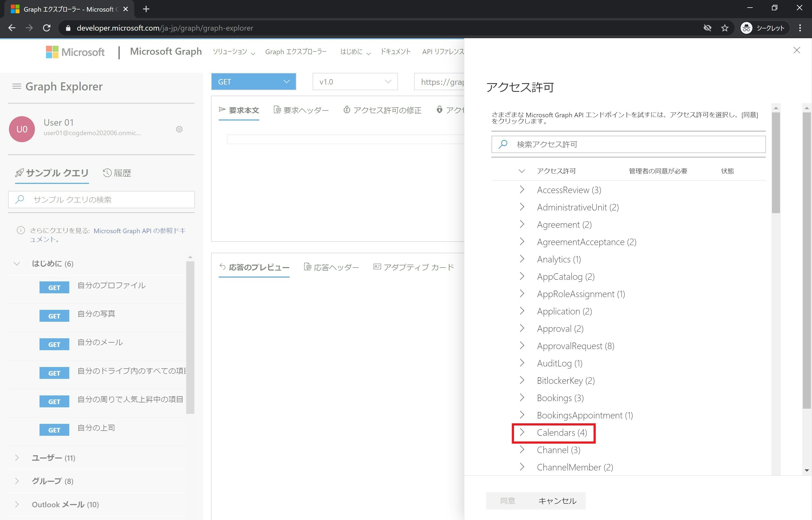Switch to the 履歴 tab

[x=117, y=173]
